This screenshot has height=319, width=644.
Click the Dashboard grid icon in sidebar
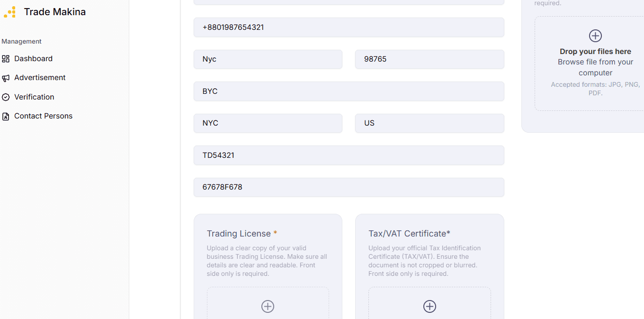coord(6,59)
